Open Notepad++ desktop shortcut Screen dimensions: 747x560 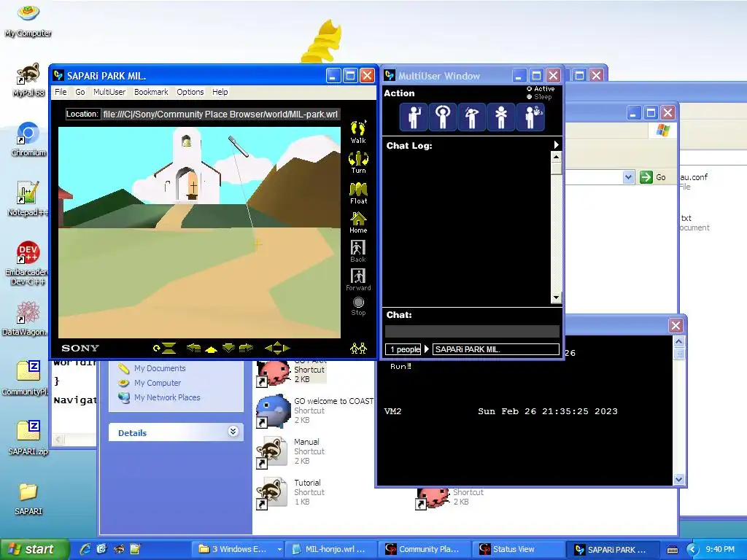pyautogui.click(x=28, y=199)
